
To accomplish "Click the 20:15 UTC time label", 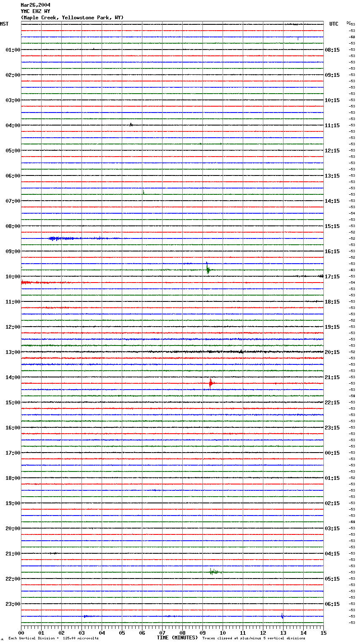I will (x=332, y=352).
